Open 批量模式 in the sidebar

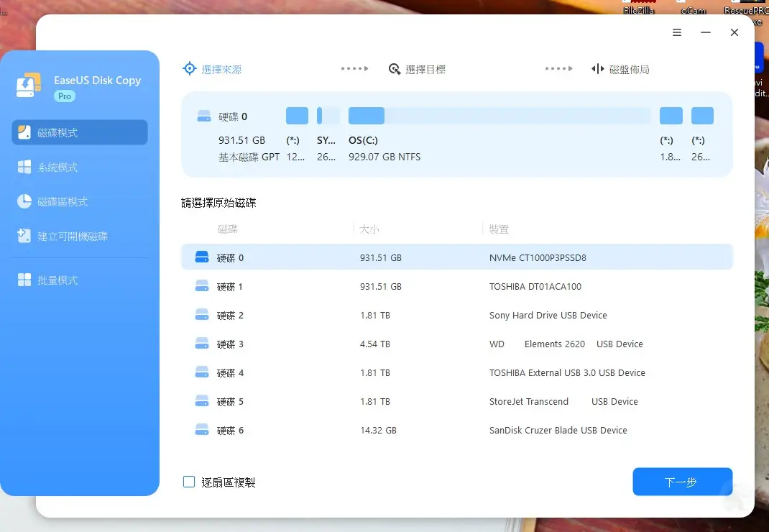tap(80, 280)
